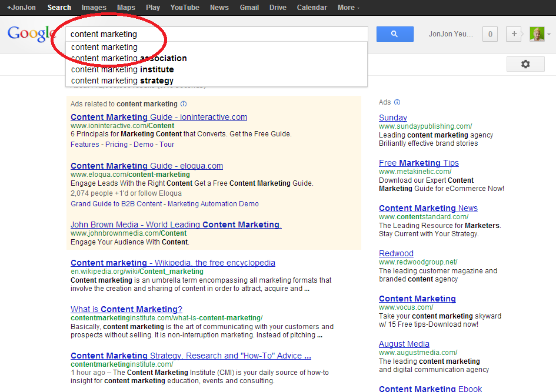The image size is (556, 392).
Task: Click the en.wikipedia.org/wiki/Content_marketing URL
Action: 137,272
